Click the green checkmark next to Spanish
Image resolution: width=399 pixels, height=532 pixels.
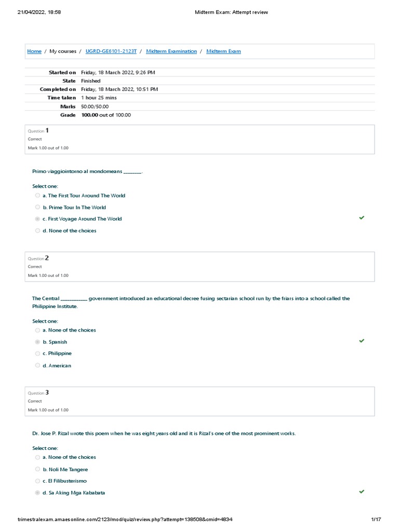362,341
